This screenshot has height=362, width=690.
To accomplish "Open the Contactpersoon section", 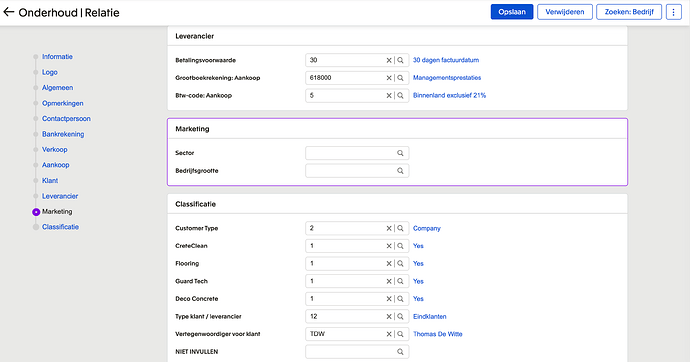I will click(66, 119).
